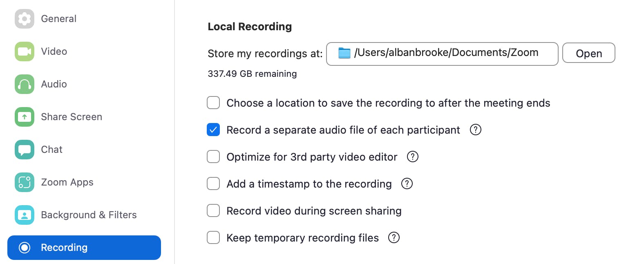This screenshot has height=264, width=644.
Task: Select the Background & Filters icon
Action: click(x=24, y=215)
